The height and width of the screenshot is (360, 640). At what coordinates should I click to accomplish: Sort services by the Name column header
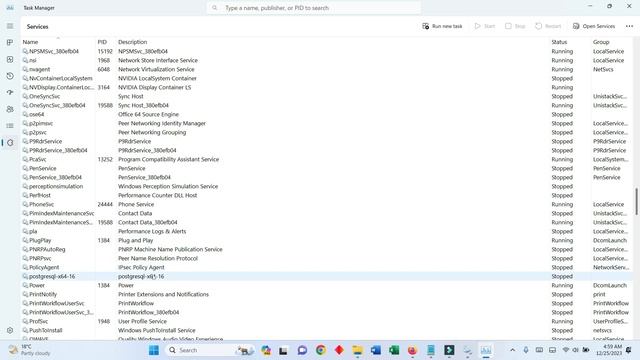point(30,42)
